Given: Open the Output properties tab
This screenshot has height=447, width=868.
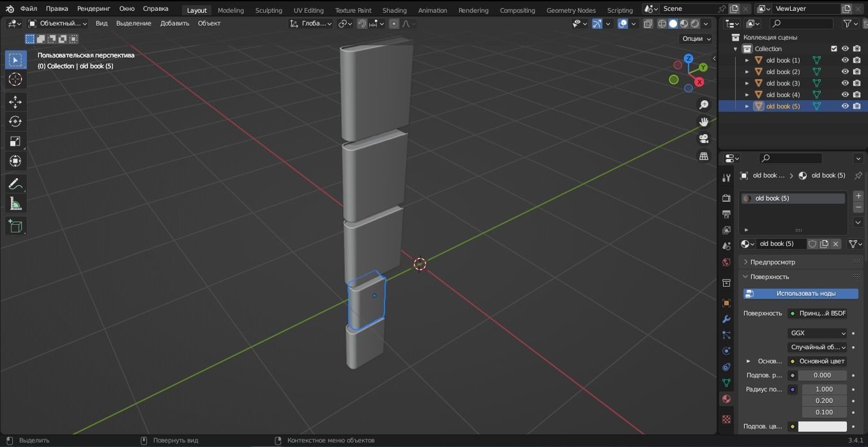Looking at the screenshot, I should (726, 214).
